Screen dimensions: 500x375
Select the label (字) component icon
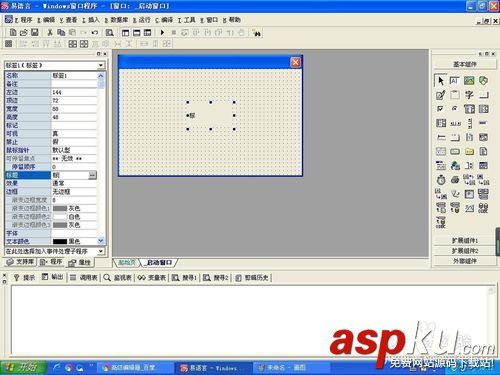tap(469, 95)
